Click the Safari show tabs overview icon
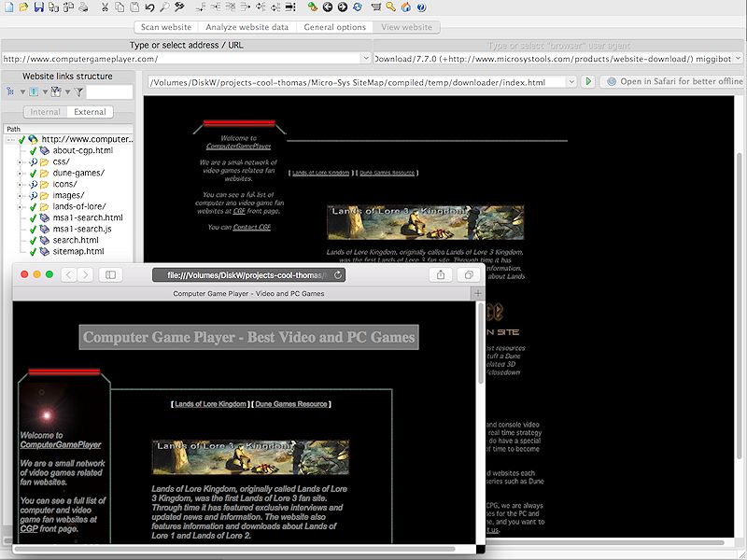This screenshot has height=560, width=747. coord(469,274)
